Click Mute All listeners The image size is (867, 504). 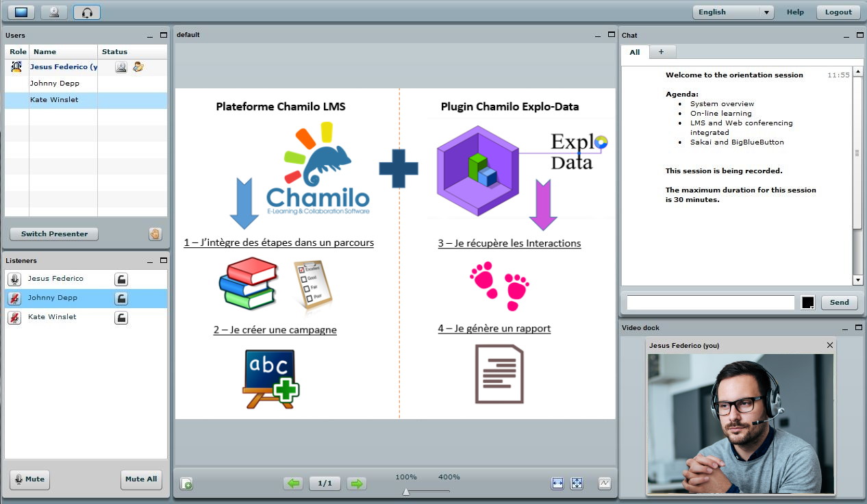click(141, 479)
